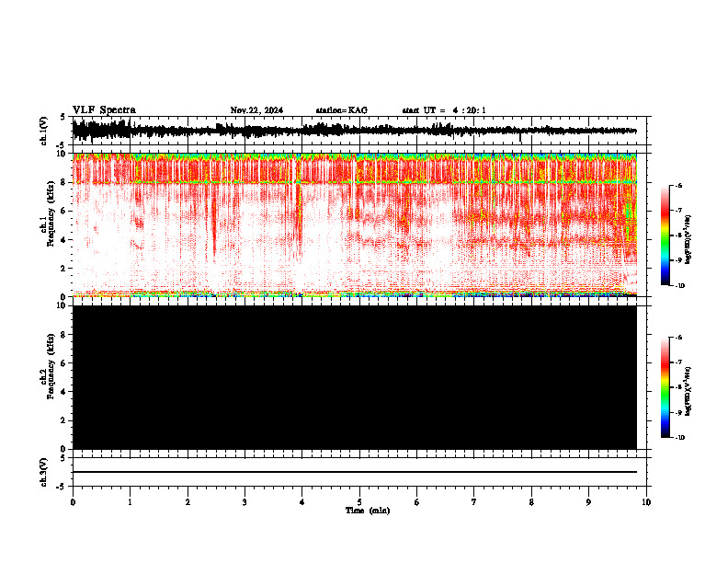
Task: Click the 'ch.3(V)' axis label
Action: [44, 472]
